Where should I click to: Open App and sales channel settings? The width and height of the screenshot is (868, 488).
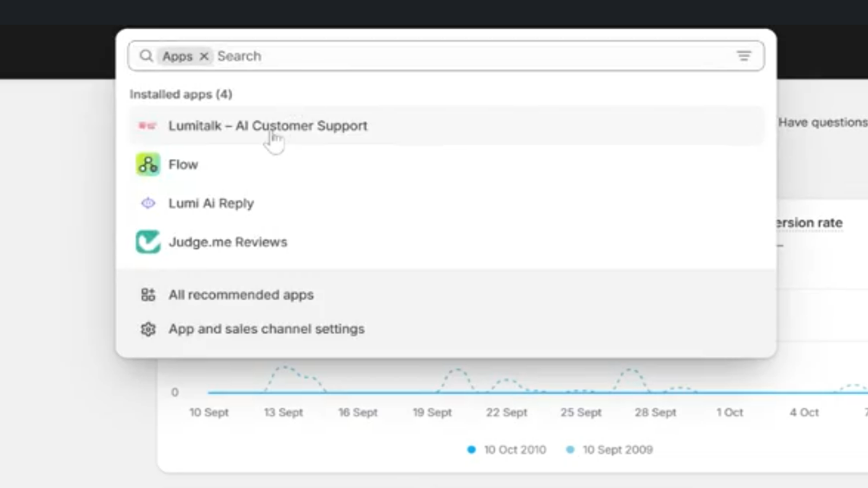[446, 329]
